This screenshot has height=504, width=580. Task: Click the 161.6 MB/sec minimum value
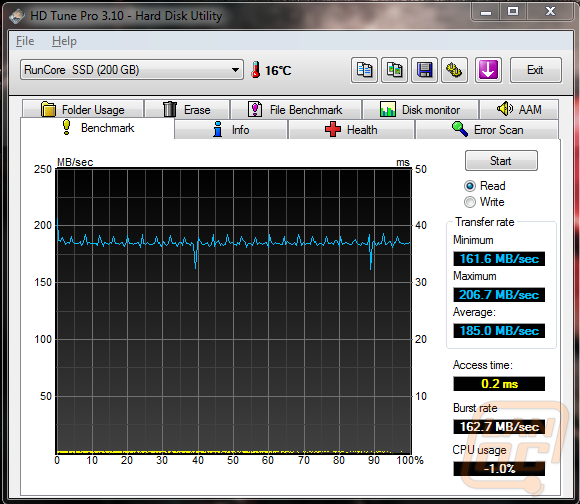point(499,258)
